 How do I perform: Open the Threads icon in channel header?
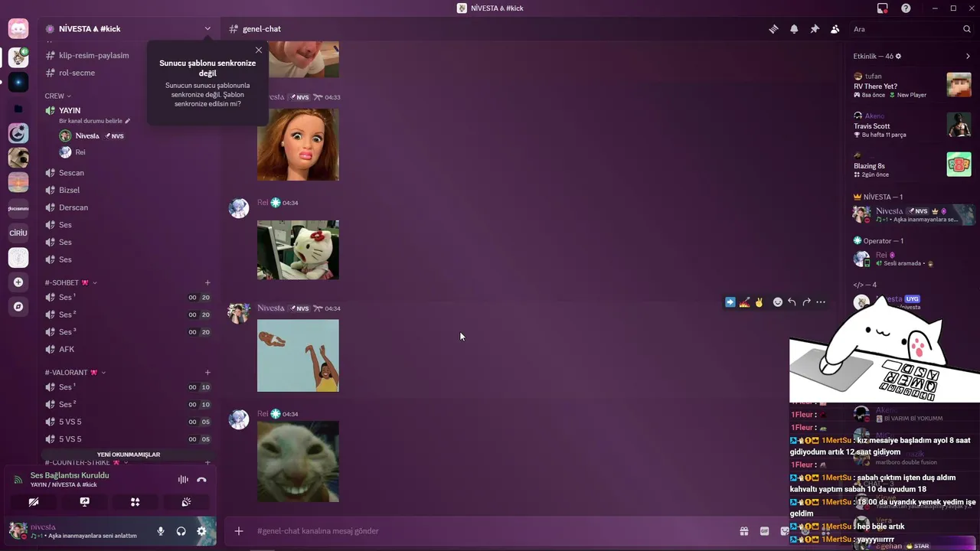(x=773, y=29)
